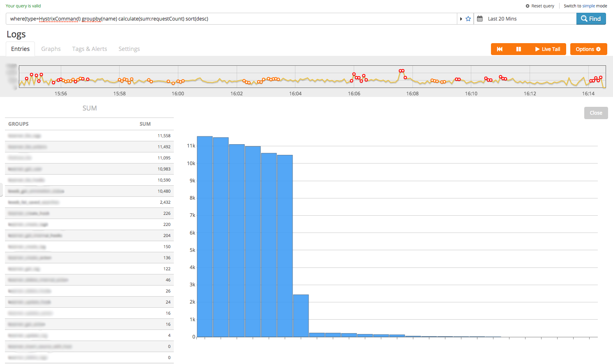
Task: Switch to simple mode
Action: click(x=585, y=6)
